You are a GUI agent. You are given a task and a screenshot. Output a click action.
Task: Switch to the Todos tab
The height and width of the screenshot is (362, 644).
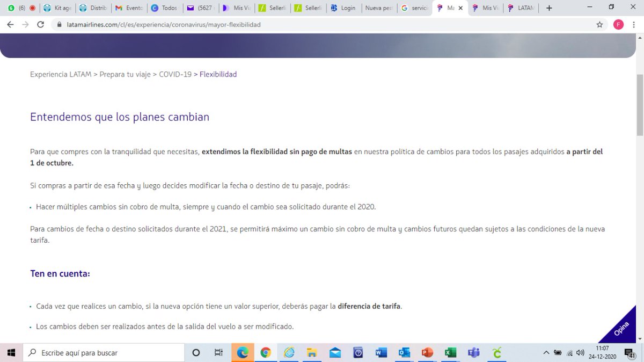click(x=165, y=8)
